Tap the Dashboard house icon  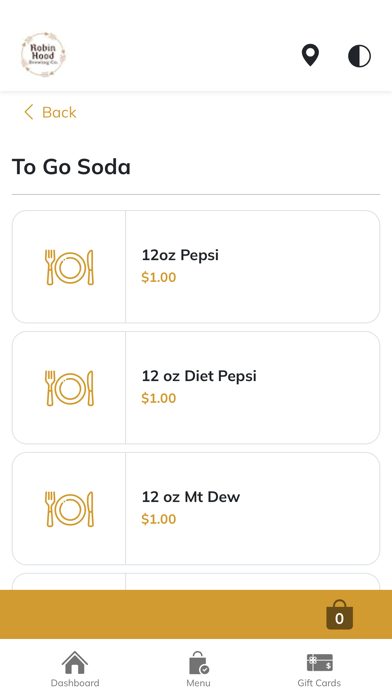coord(75,662)
